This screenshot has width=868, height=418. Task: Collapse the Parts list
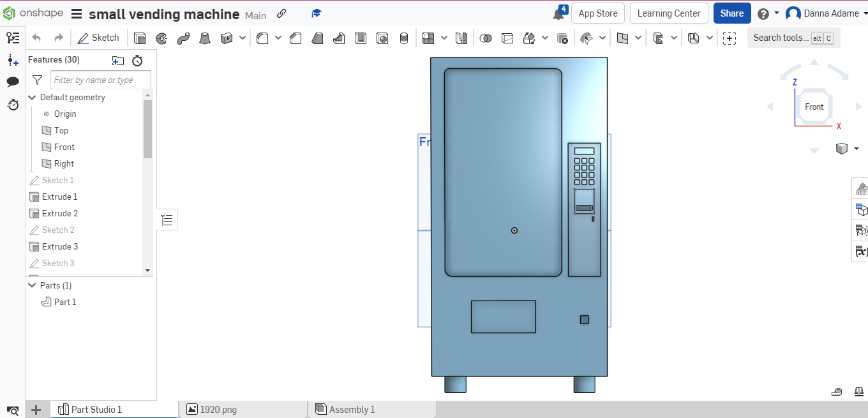pyautogui.click(x=32, y=285)
